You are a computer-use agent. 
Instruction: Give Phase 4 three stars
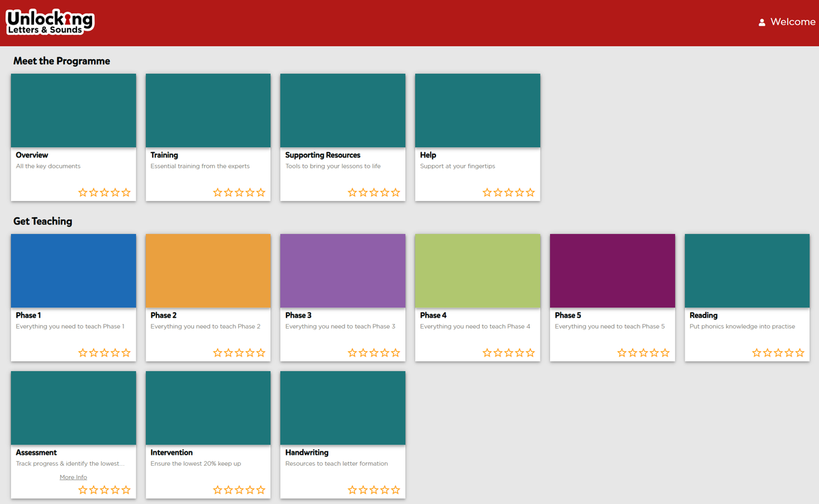click(x=509, y=353)
